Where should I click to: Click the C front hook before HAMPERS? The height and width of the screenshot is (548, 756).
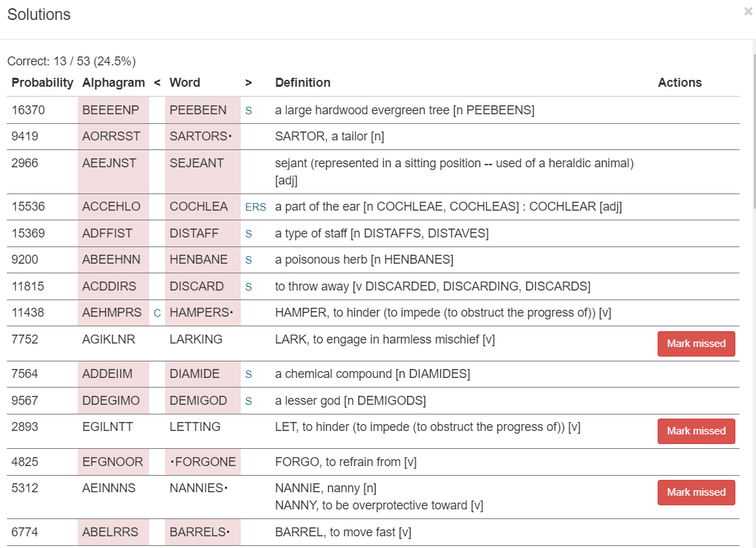(158, 313)
